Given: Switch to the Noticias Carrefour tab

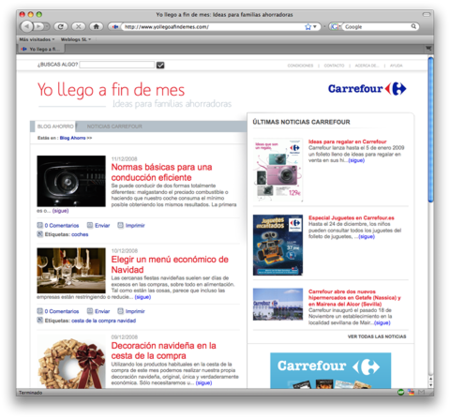Looking at the screenshot, I should click(114, 126).
